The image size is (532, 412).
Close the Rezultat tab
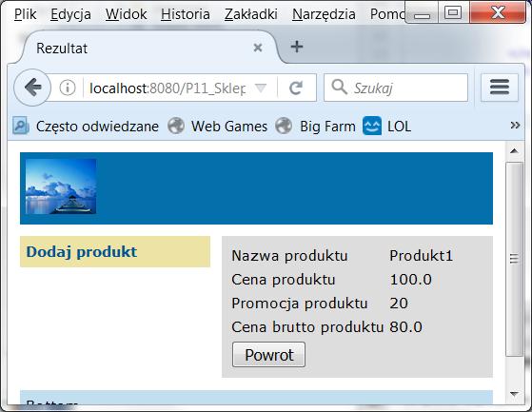(258, 48)
